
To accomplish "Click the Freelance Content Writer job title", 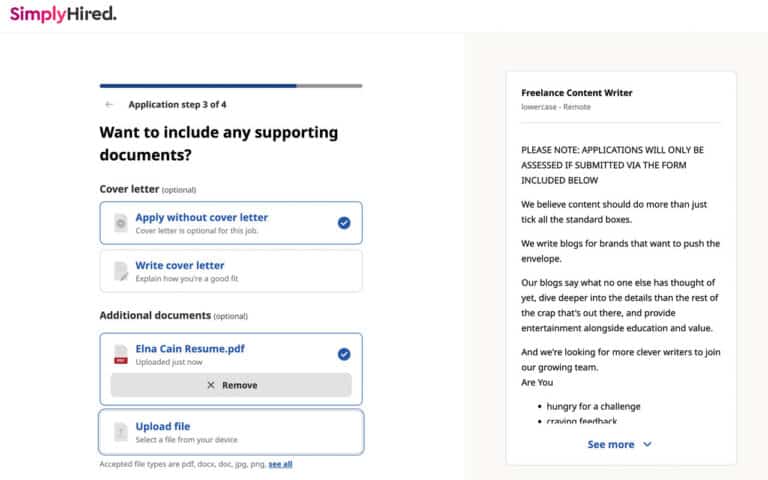I will pos(577,93).
